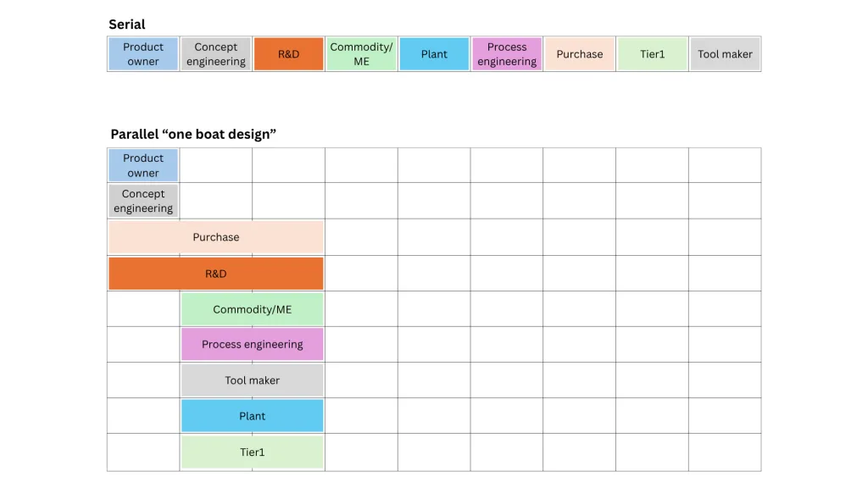The width and height of the screenshot is (868, 488).
Task: Select the gray Tool maker bar
Action: (253, 380)
